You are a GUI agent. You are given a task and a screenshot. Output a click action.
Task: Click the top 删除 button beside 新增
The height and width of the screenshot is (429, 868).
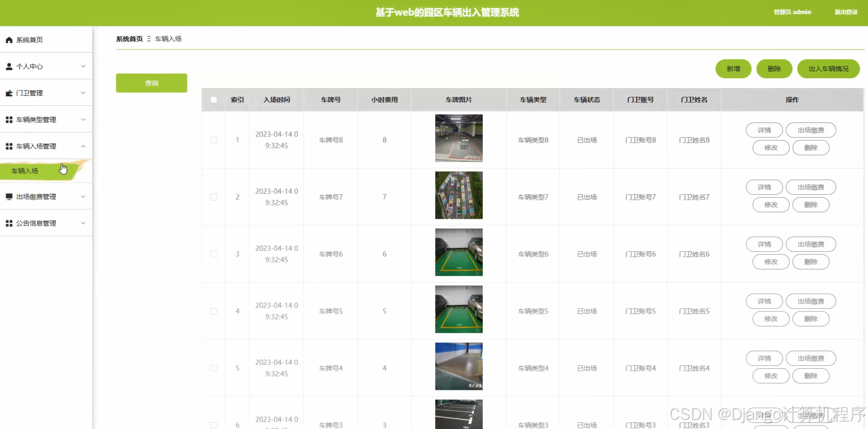point(774,69)
